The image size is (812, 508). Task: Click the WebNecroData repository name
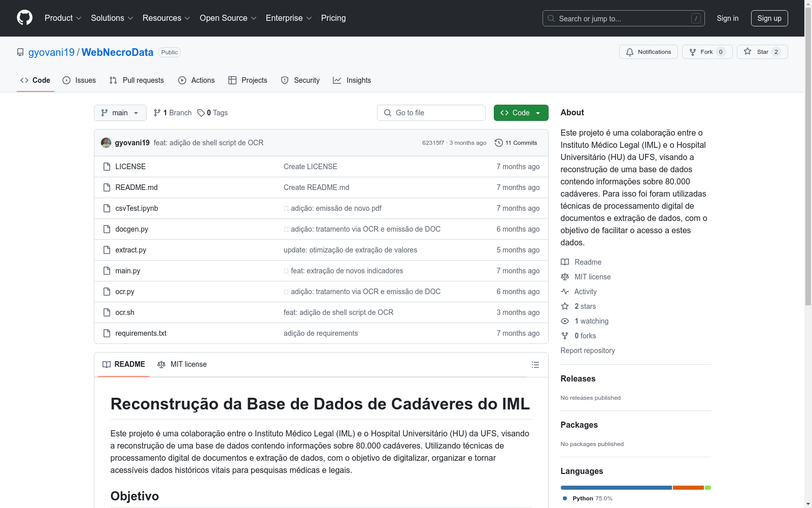click(117, 52)
